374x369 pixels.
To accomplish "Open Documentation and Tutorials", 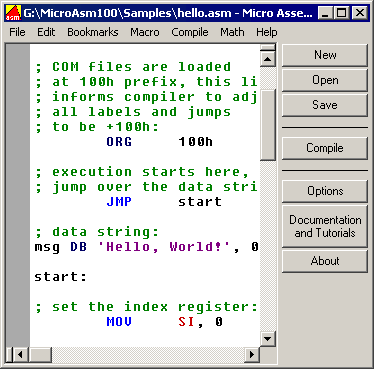I will tap(325, 226).
